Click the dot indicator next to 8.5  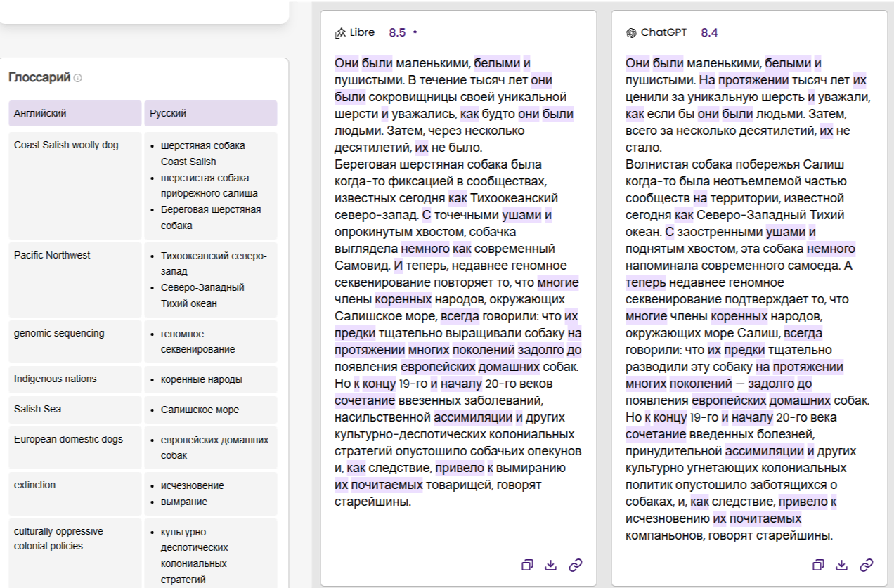pyautogui.click(x=415, y=32)
